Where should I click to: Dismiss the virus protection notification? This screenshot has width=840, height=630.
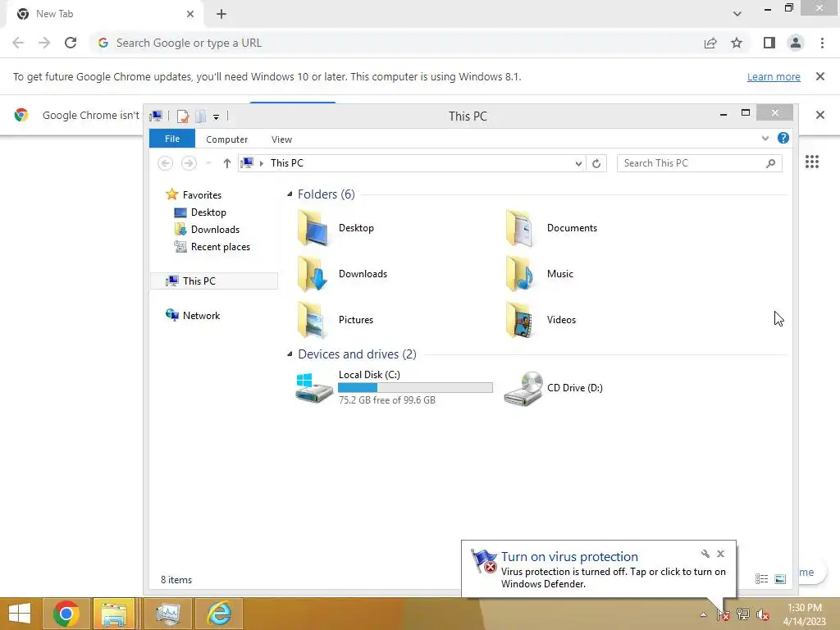(x=720, y=554)
